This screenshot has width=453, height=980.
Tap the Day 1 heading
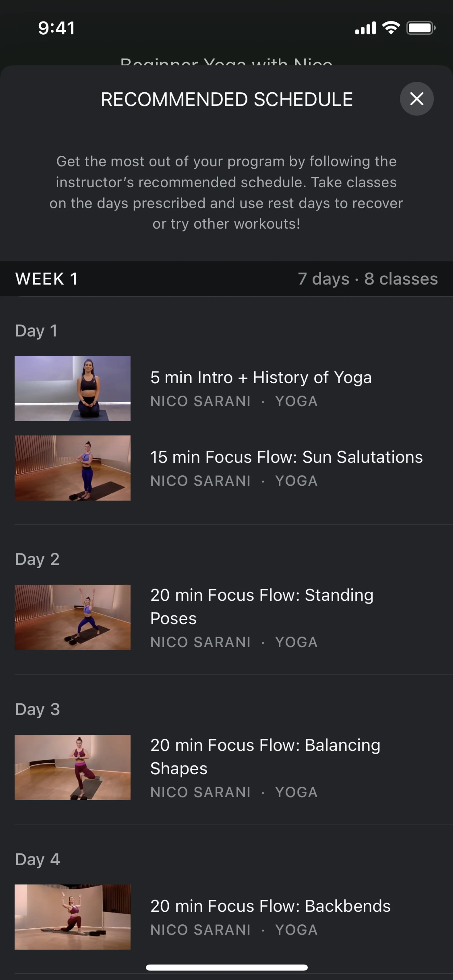click(x=36, y=331)
